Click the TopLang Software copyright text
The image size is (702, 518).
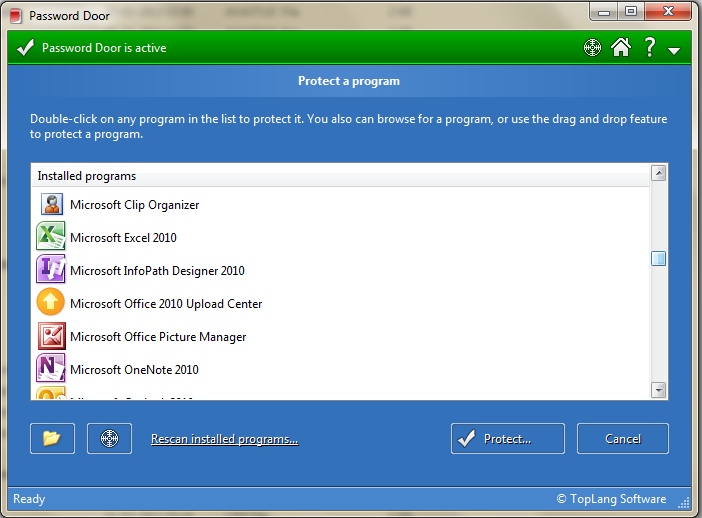(611, 499)
